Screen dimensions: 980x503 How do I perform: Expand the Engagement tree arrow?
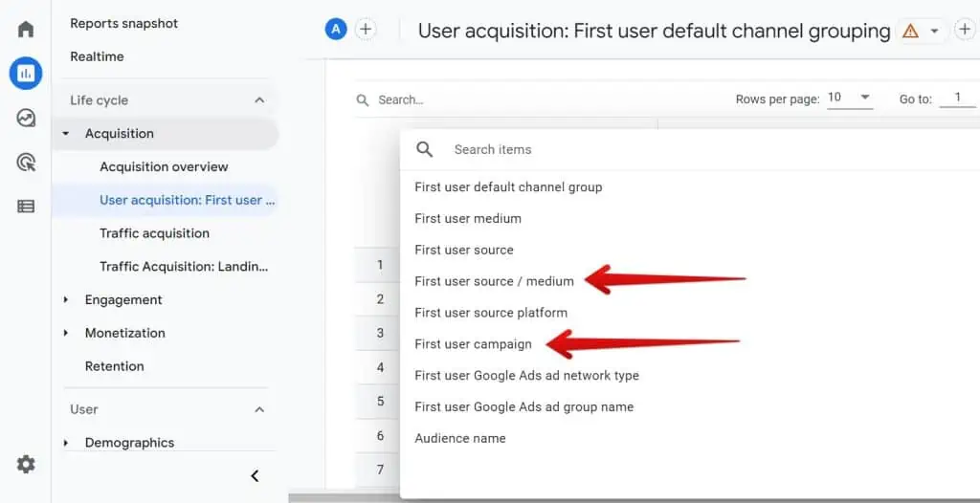(x=66, y=300)
